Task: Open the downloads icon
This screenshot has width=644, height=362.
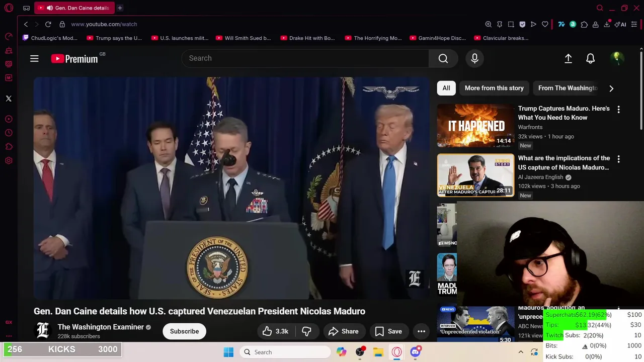Action: click(x=607, y=24)
